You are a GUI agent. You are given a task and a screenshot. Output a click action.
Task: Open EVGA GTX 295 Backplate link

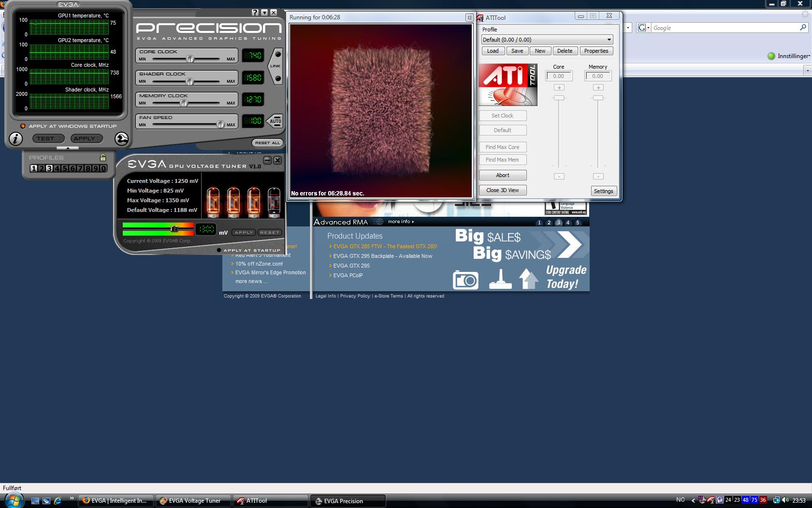pyautogui.click(x=383, y=256)
